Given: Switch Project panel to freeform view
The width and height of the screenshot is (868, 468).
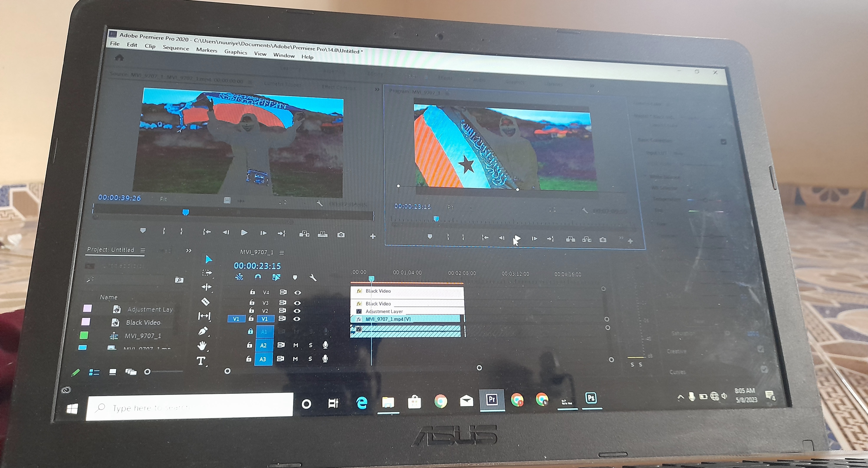Looking at the screenshot, I should pos(131,372).
